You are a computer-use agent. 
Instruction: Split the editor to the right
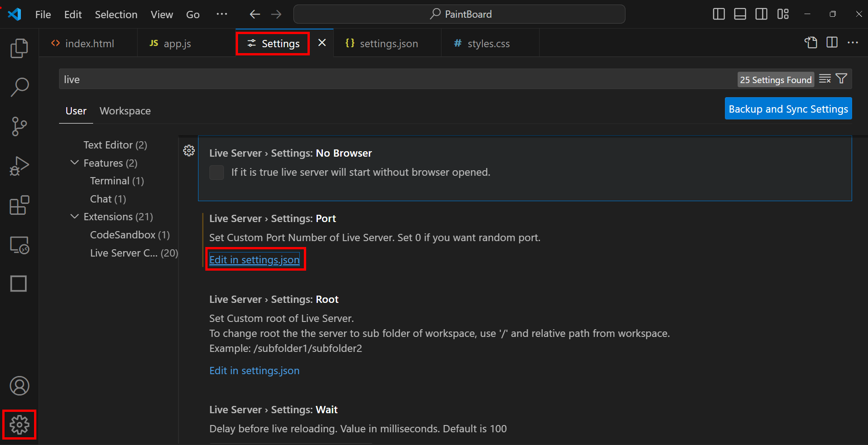click(832, 43)
